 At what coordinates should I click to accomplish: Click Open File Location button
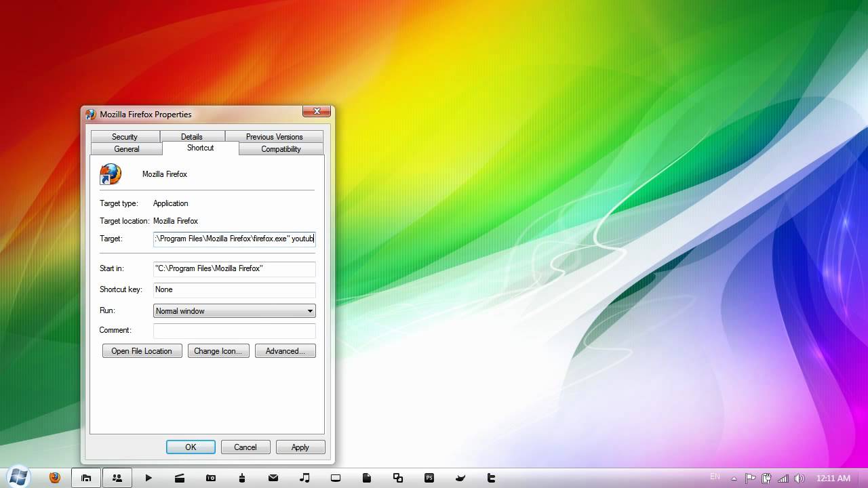pos(142,351)
